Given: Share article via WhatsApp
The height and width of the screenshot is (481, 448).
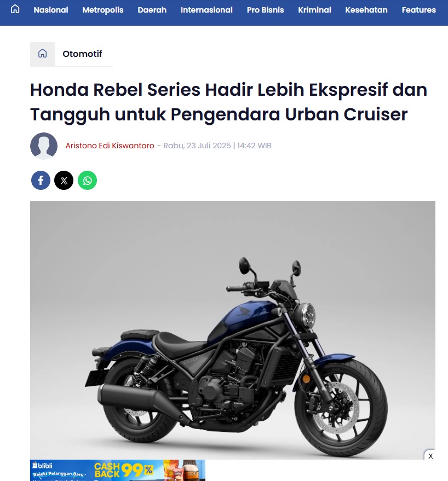Looking at the screenshot, I should 87,181.
